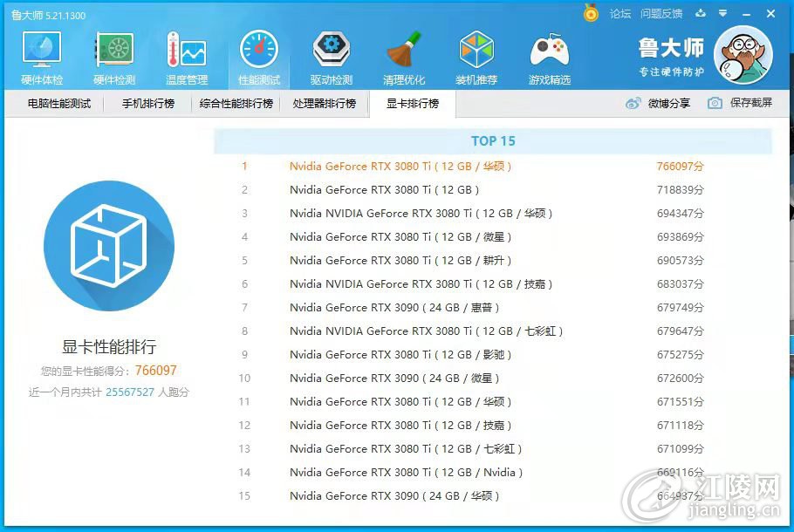794x532 pixels.
Task: Expand the title bar dropdown menu arrow
Action: pos(722,13)
